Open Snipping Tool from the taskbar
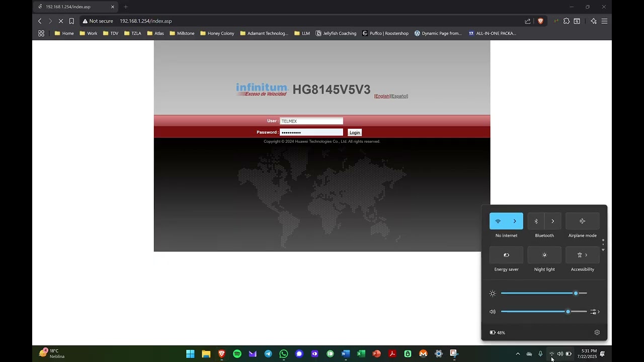Screen dimensions: 644x362 pyautogui.click(x=454, y=354)
